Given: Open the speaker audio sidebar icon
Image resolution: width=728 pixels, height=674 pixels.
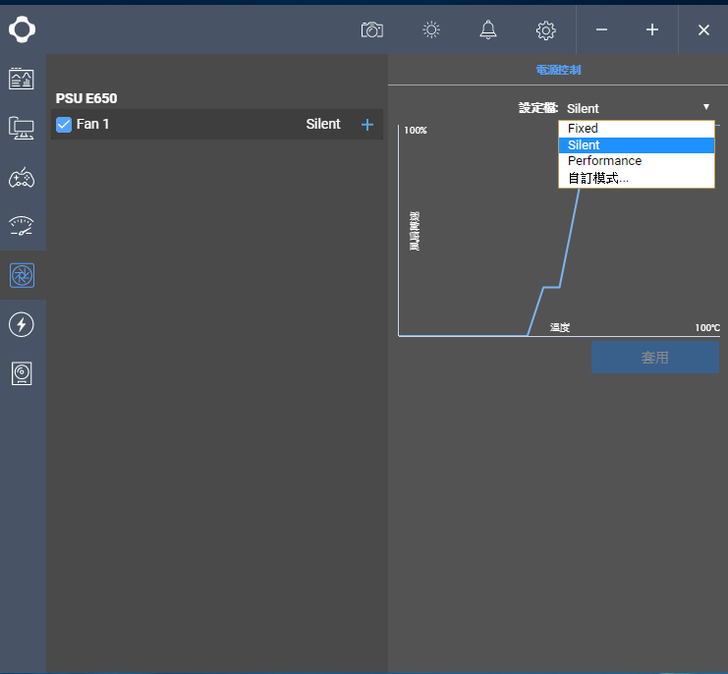Looking at the screenshot, I should (22, 373).
